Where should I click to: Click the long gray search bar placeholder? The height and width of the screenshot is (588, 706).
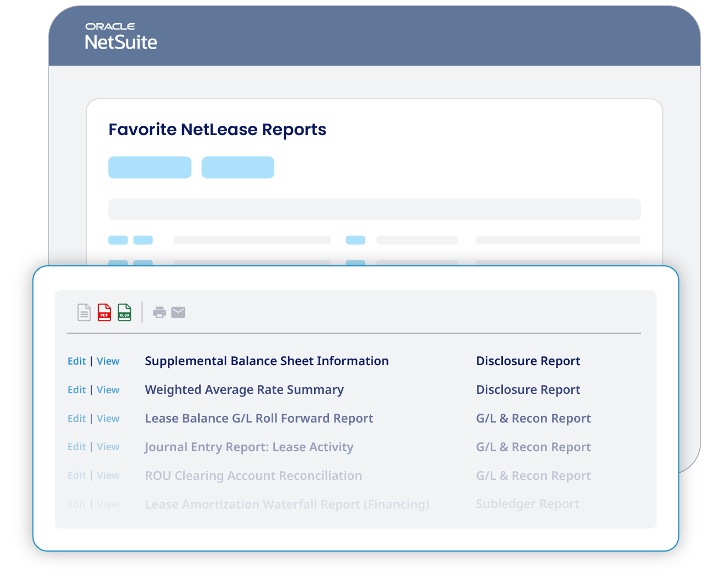(374, 210)
